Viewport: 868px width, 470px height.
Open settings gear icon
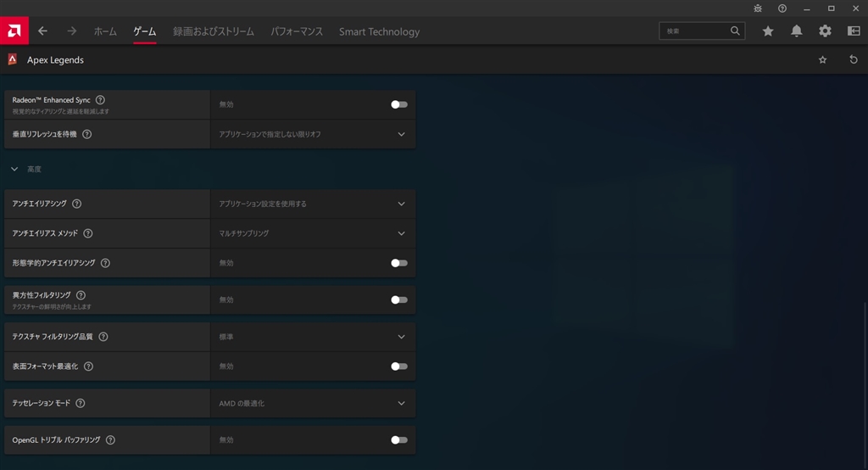pyautogui.click(x=825, y=31)
